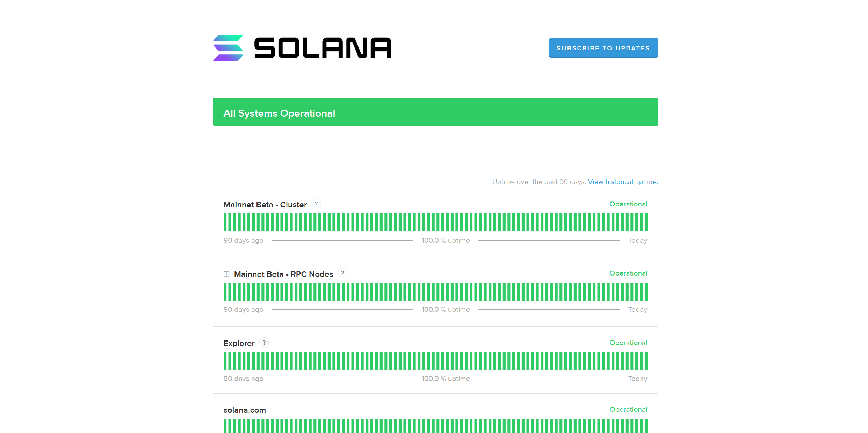
Task: Select the All Systems Operational banner
Action: click(435, 112)
